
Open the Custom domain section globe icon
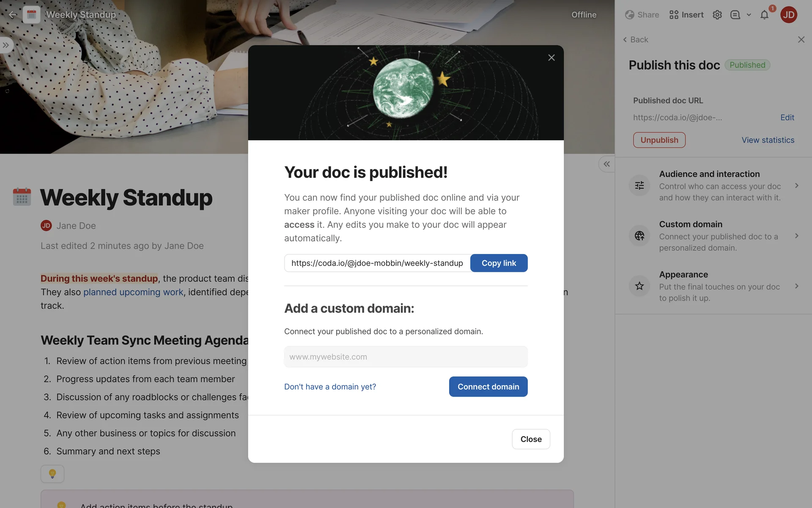(639, 236)
